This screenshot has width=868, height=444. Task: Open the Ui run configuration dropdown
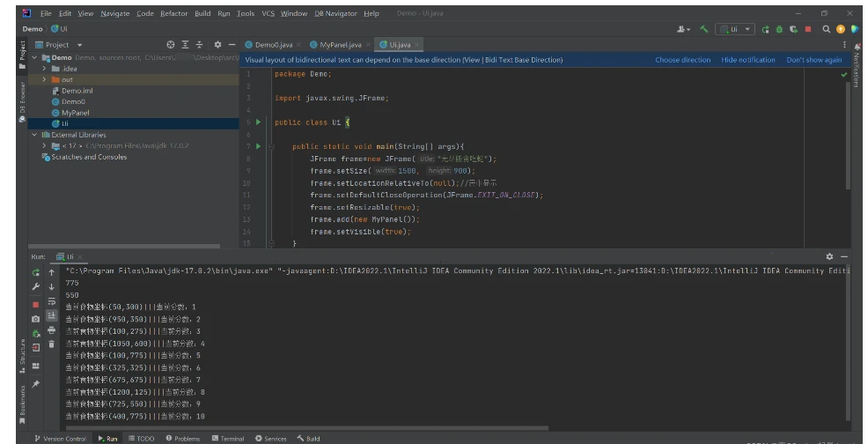click(x=736, y=29)
